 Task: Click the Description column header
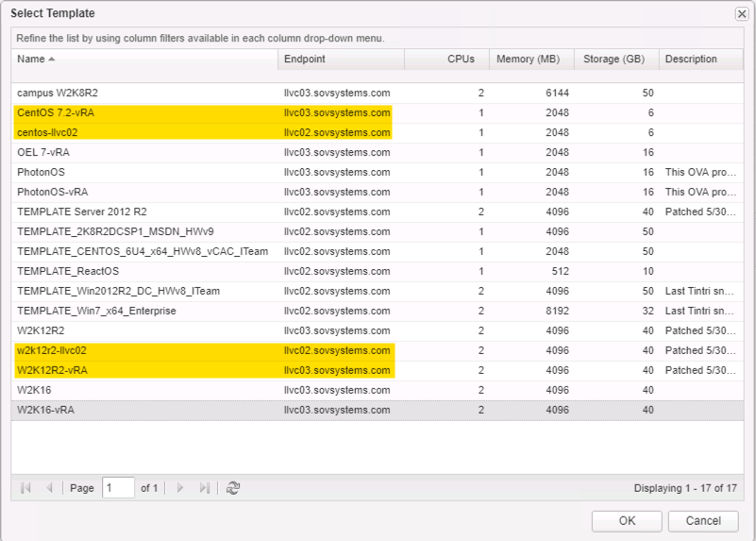point(691,59)
